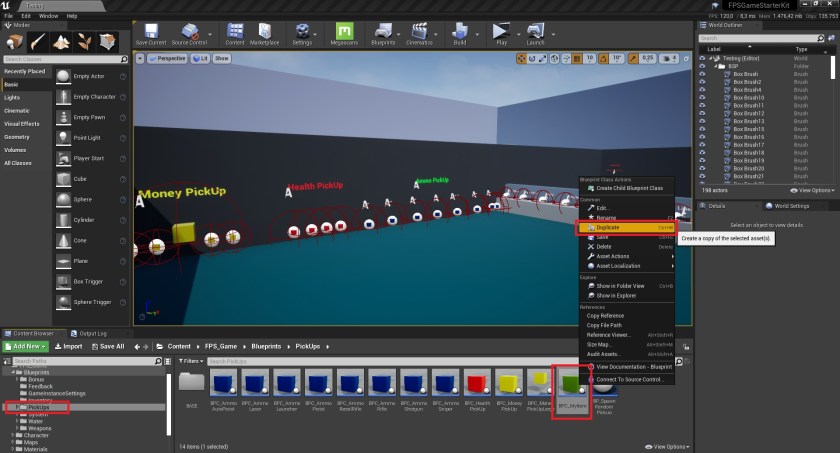Toggle visibility of Box Brush2 in outliner

pyautogui.click(x=702, y=81)
